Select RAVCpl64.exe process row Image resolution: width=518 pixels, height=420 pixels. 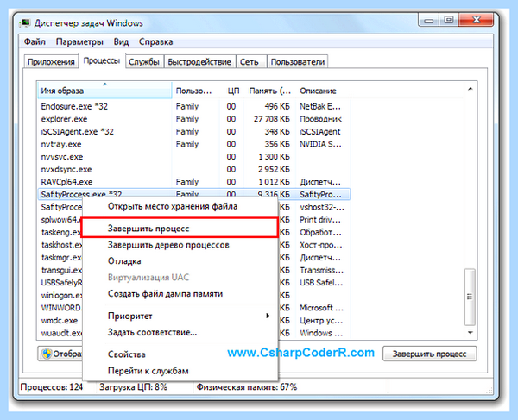pyautogui.click(x=193, y=182)
